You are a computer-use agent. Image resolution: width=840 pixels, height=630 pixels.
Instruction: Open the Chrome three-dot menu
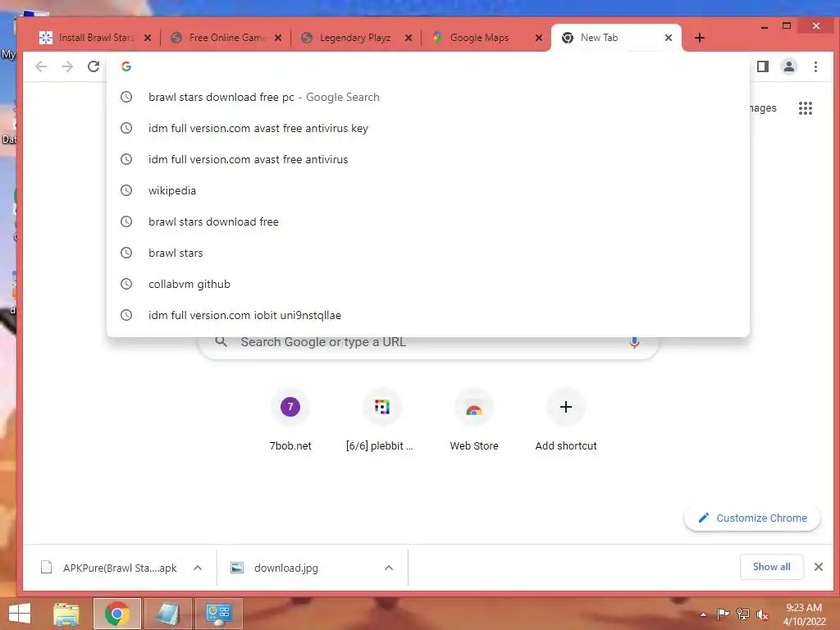pyautogui.click(x=815, y=66)
